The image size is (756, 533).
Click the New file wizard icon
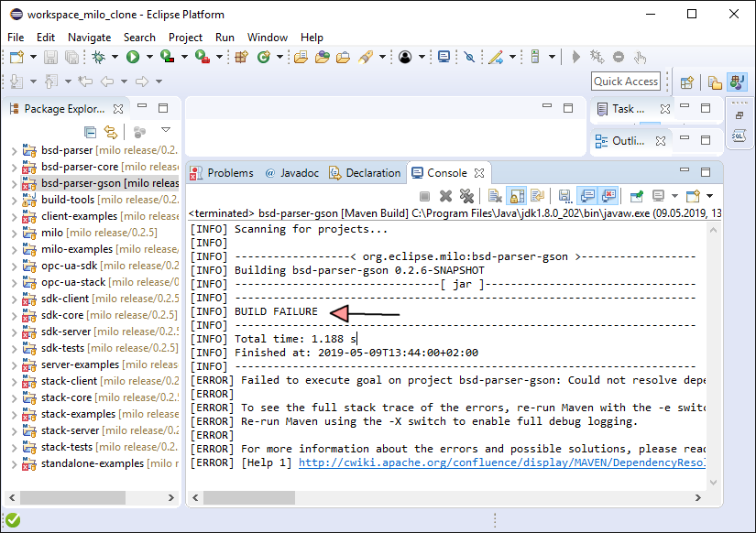click(16, 57)
